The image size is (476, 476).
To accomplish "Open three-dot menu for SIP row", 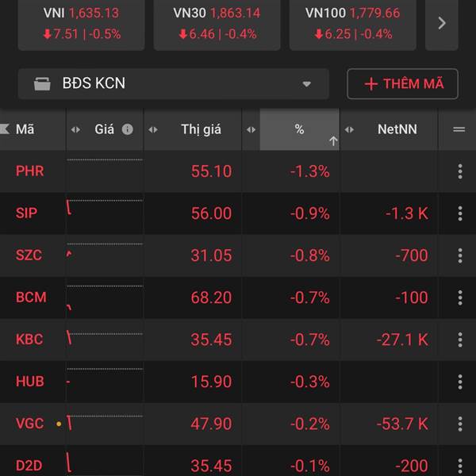I will [x=459, y=213].
